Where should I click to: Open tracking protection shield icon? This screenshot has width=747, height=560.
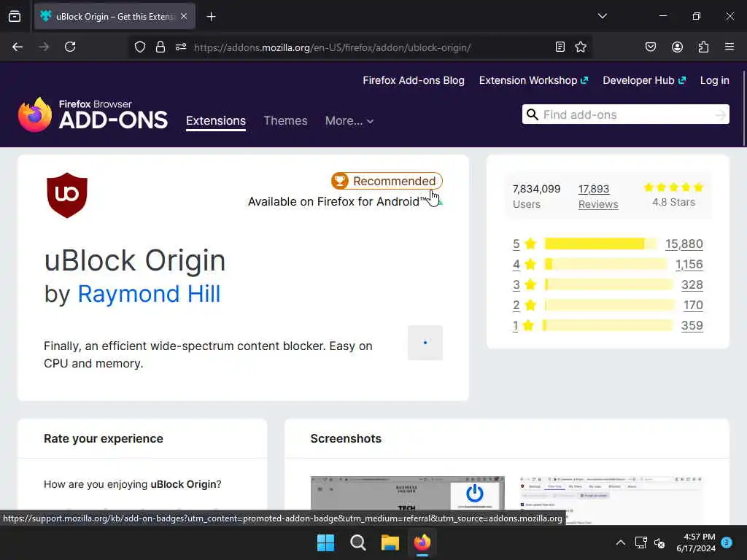coord(139,47)
